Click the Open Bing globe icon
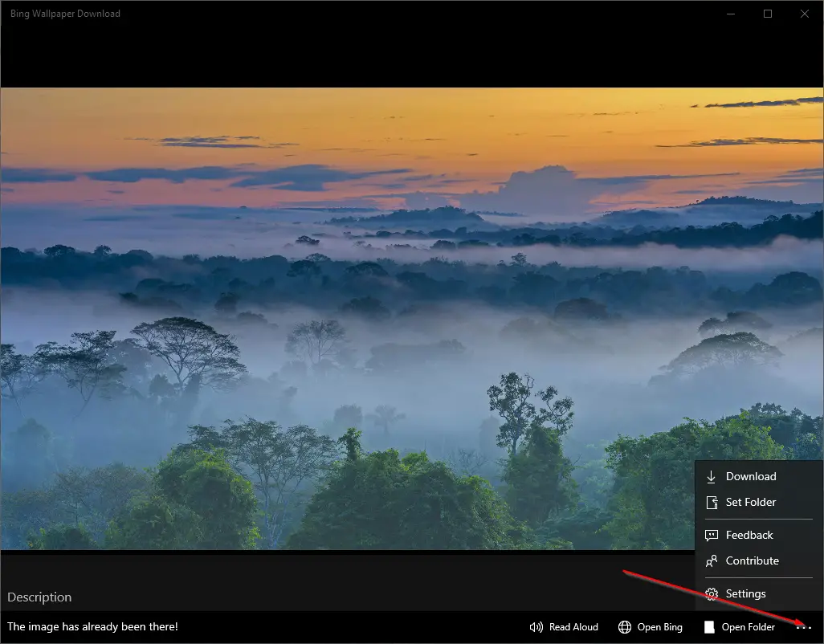 (624, 627)
